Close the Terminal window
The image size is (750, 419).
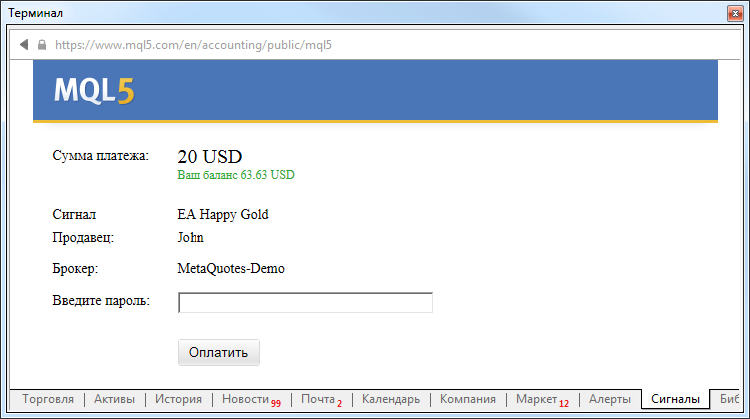735,13
